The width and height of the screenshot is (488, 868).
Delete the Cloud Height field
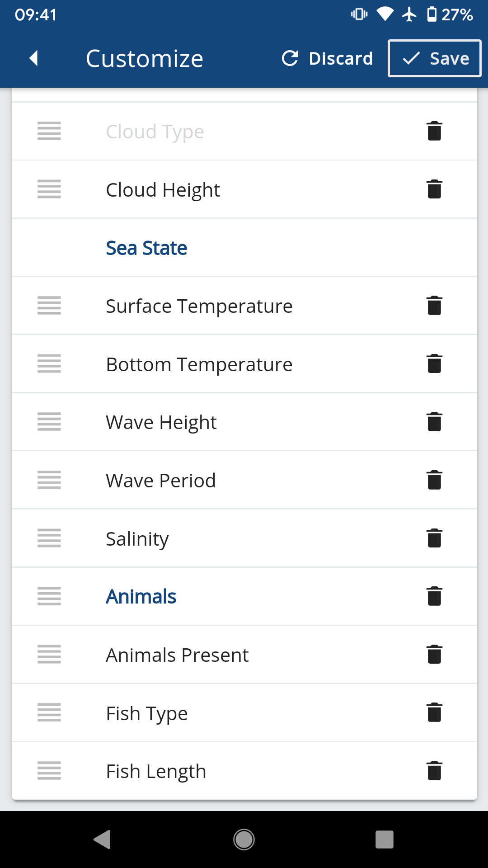pos(434,189)
